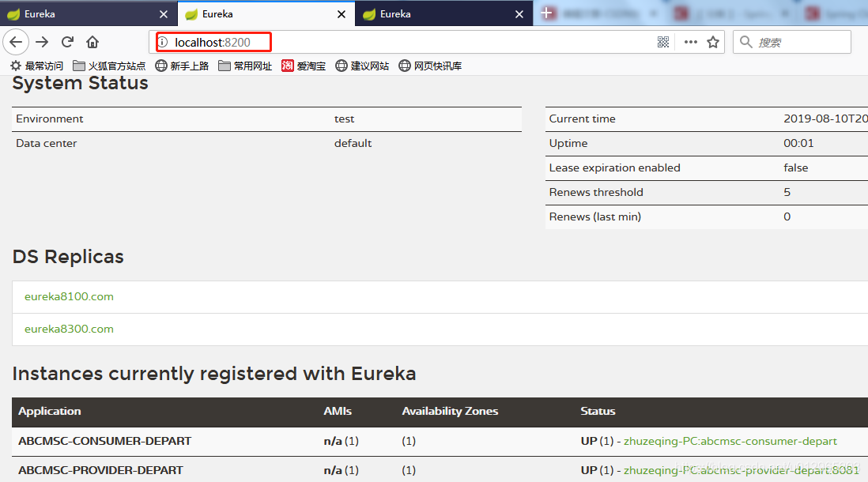Screen dimensions: 868x482
Task: Open the 最常访问 bookmark
Action: 37,66
